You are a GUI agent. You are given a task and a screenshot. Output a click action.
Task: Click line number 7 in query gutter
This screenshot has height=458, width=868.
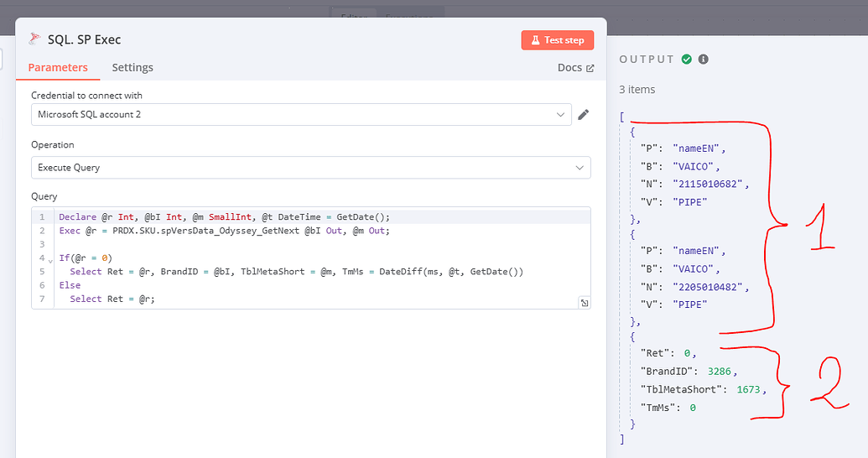(x=41, y=299)
